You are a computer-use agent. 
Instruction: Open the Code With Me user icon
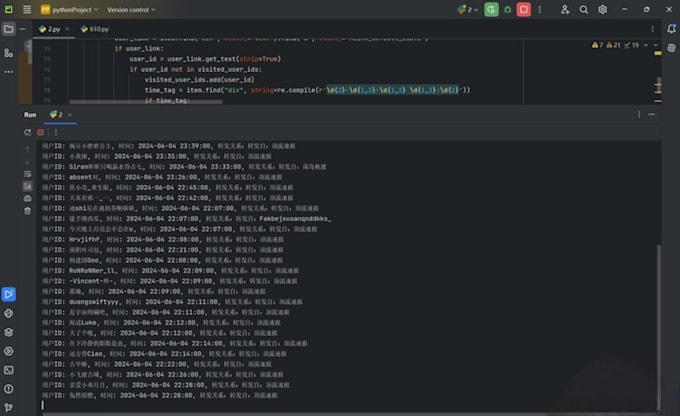pyautogui.click(x=565, y=10)
